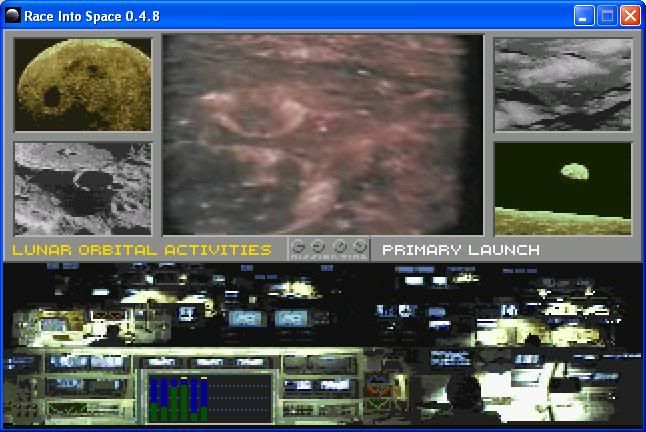This screenshot has width=646, height=432.
Task: Click the second mission time clock dial
Action: (318, 246)
